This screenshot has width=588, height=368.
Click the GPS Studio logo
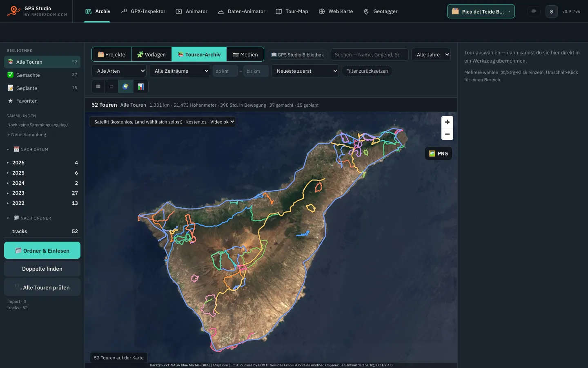tap(37, 11)
